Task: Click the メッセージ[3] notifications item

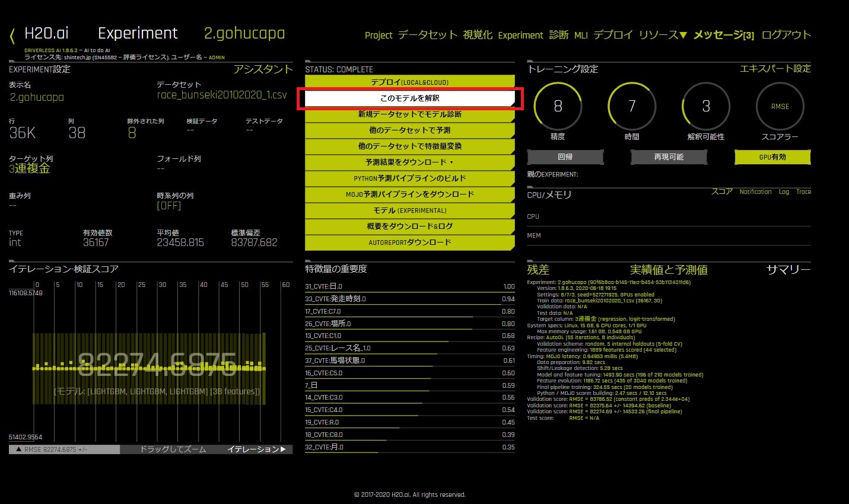Action: [723, 35]
